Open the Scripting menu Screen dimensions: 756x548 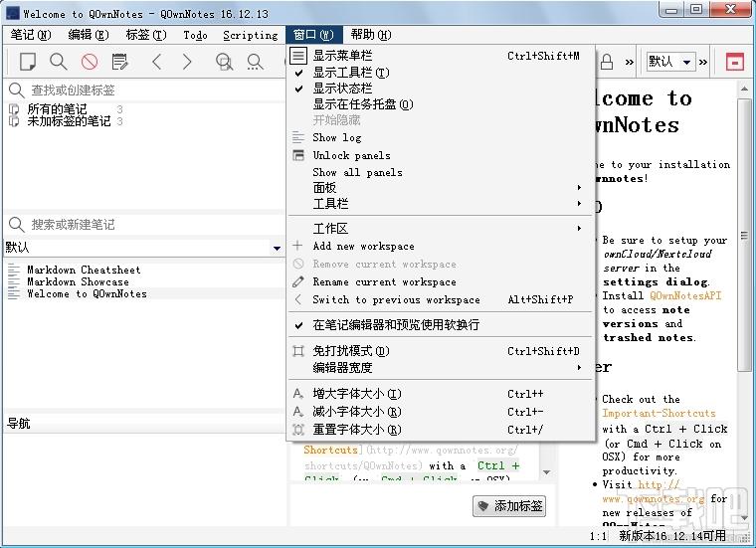point(251,35)
